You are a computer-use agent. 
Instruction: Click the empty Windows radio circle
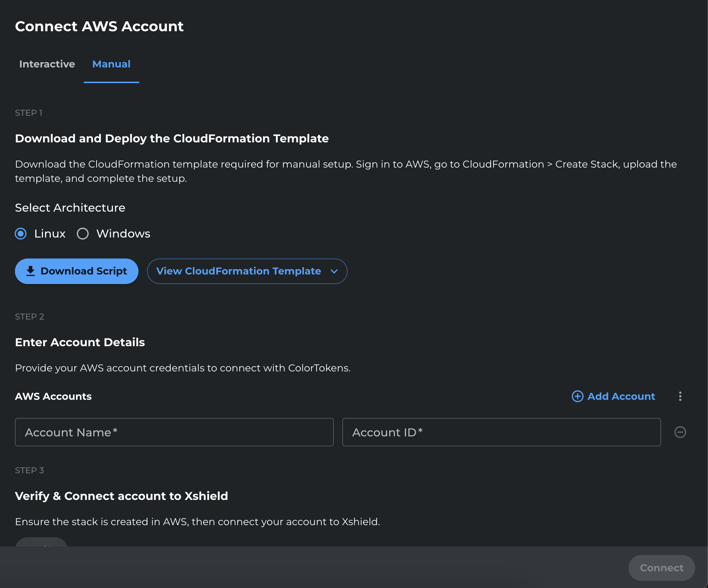(83, 234)
